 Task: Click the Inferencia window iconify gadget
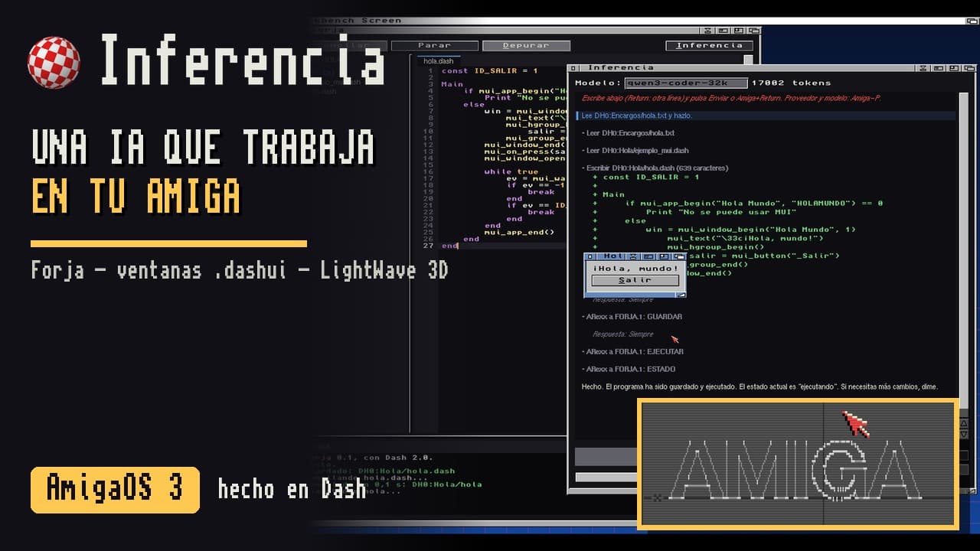tap(940, 67)
